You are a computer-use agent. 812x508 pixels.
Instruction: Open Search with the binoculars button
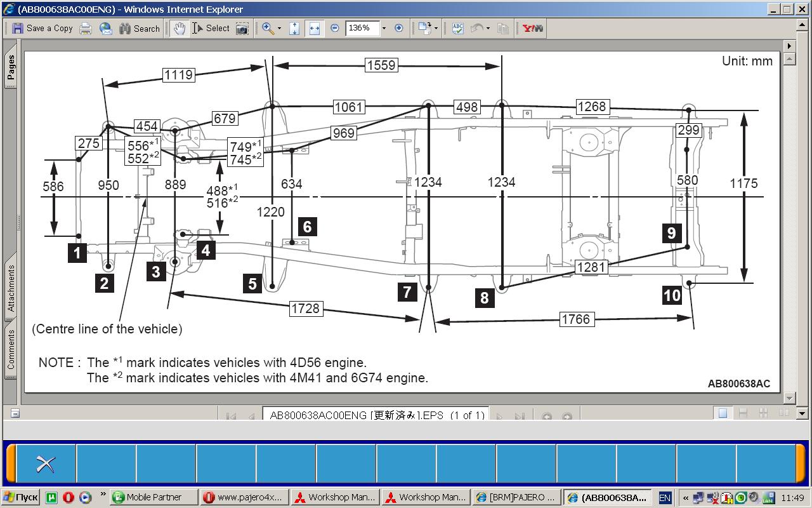click(x=140, y=28)
